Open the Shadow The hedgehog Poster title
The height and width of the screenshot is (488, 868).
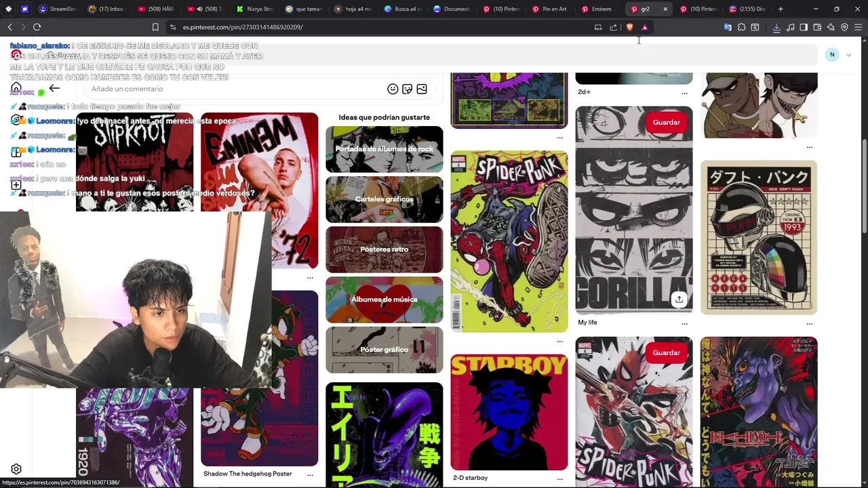248,474
